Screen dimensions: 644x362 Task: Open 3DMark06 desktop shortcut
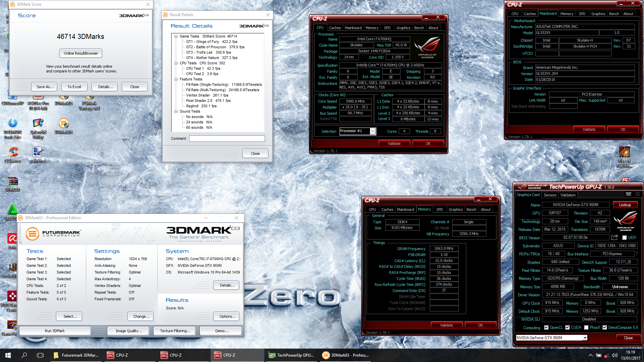coord(63,126)
